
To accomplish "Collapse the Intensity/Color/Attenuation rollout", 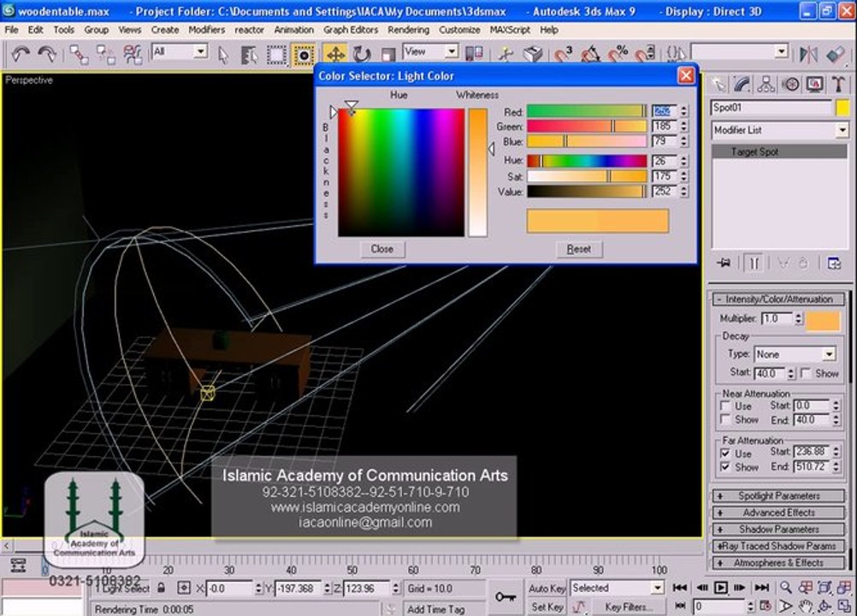I will click(779, 299).
